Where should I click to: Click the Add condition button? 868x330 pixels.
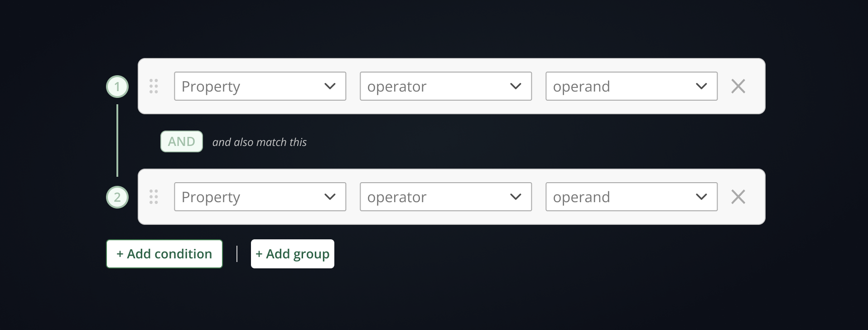click(164, 254)
